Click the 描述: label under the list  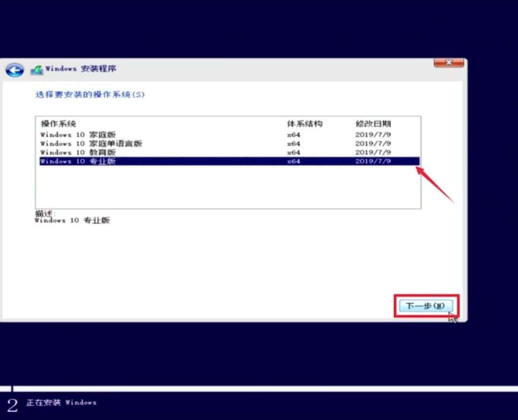pos(45,213)
